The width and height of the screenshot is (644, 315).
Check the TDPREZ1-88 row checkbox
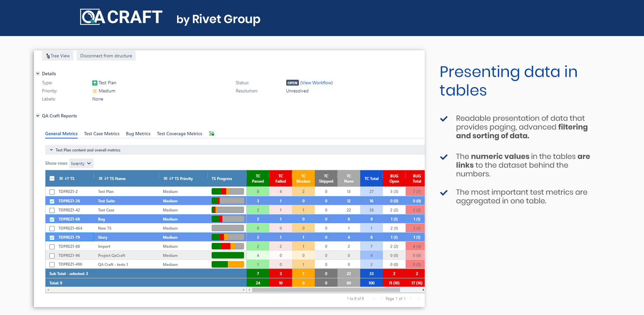tap(52, 247)
